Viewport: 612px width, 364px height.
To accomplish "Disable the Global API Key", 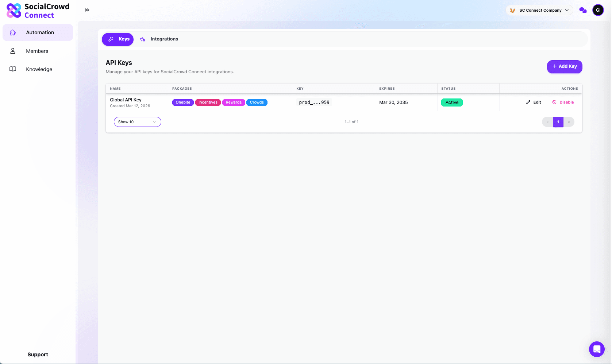I will coord(563,102).
